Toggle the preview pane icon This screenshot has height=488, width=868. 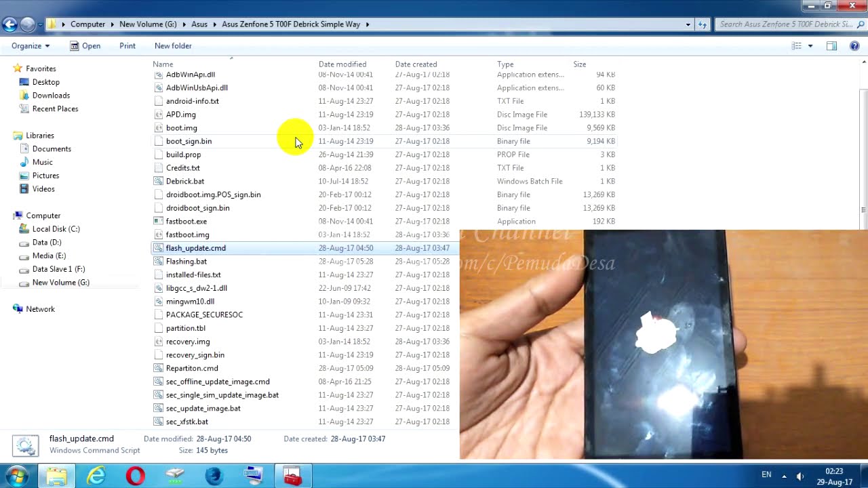pos(831,46)
